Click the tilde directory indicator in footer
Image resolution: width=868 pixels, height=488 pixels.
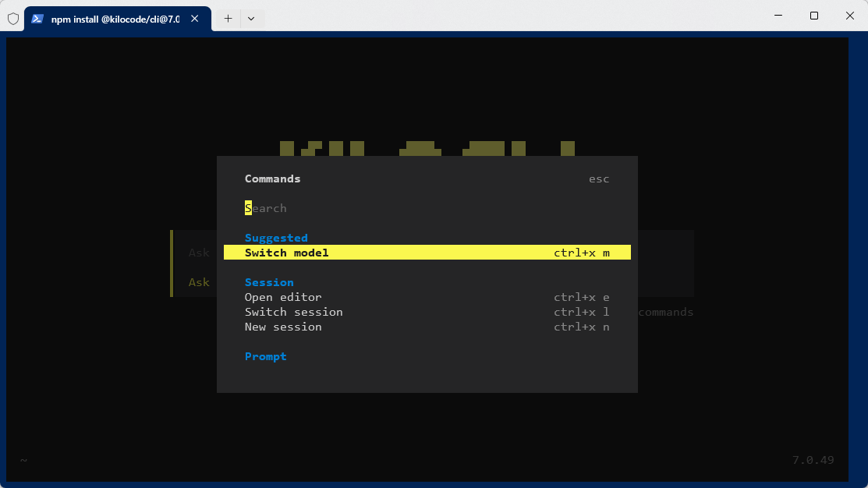tap(23, 460)
